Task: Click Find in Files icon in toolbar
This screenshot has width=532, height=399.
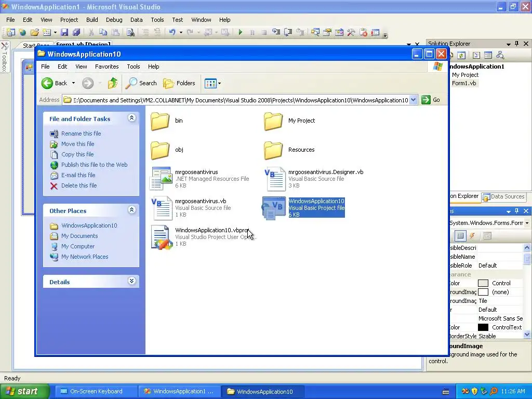Action: [x=130, y=32]
